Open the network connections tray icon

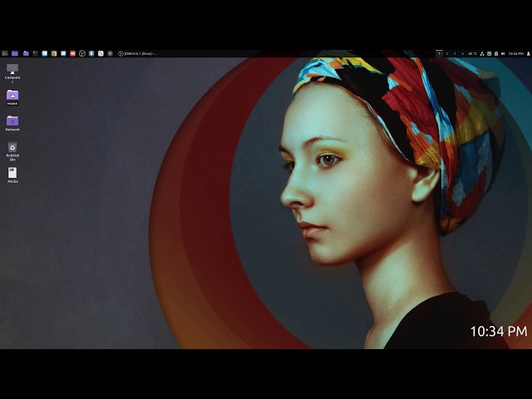tap(482, 53)
